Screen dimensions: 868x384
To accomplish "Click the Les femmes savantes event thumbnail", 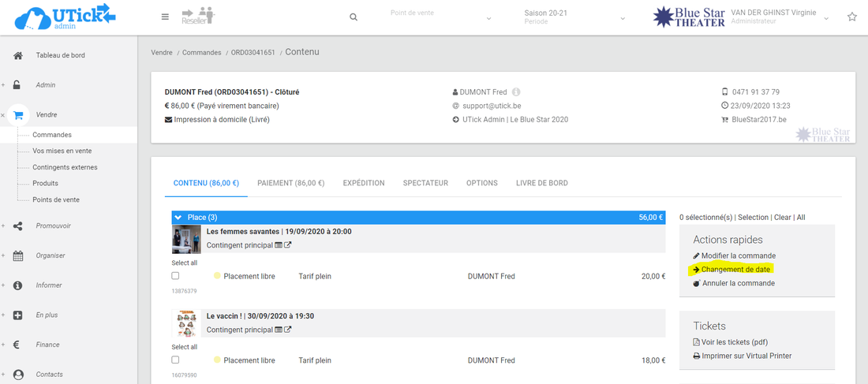I will [x=186, y=239].
